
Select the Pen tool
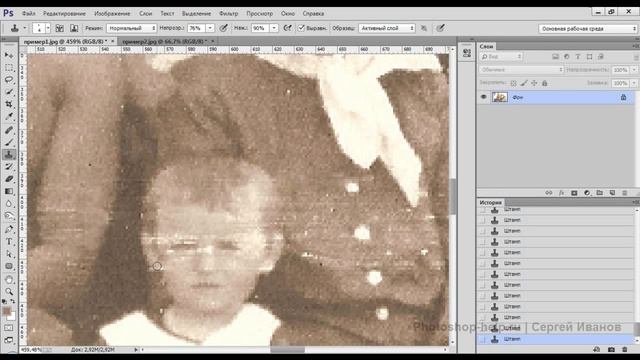pos(9,229)
